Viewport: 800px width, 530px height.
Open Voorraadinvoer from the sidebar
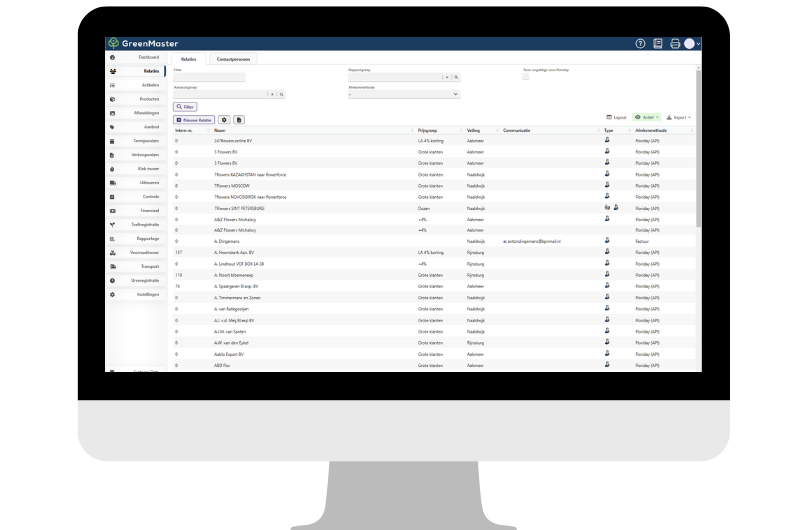pos(136,253)
